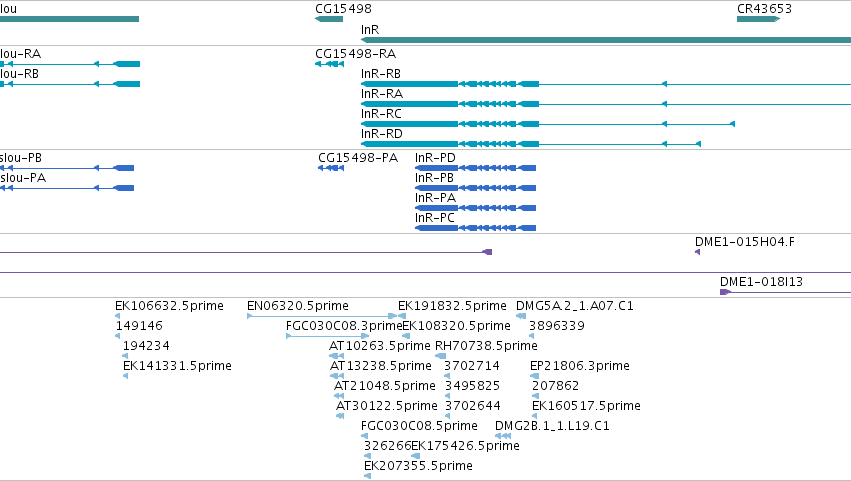
Task: Click the 207862 feature label
Action: (556, 387)
